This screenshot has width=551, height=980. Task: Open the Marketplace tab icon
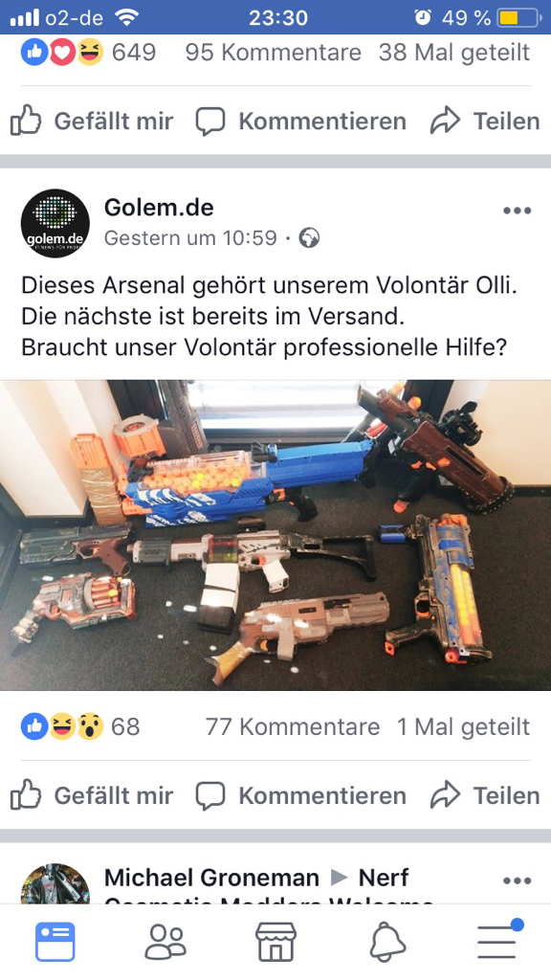pyautogui.click(x=275, y=942)
